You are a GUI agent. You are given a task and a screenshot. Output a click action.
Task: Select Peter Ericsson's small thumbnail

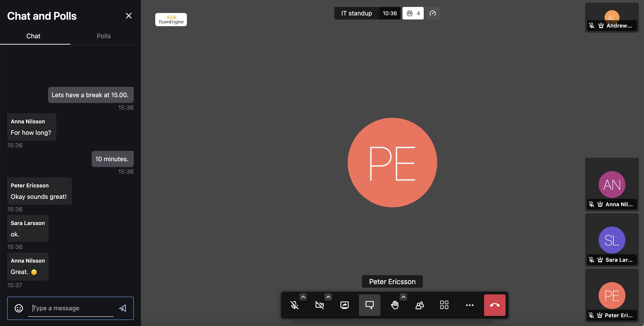tap(612, 296)
